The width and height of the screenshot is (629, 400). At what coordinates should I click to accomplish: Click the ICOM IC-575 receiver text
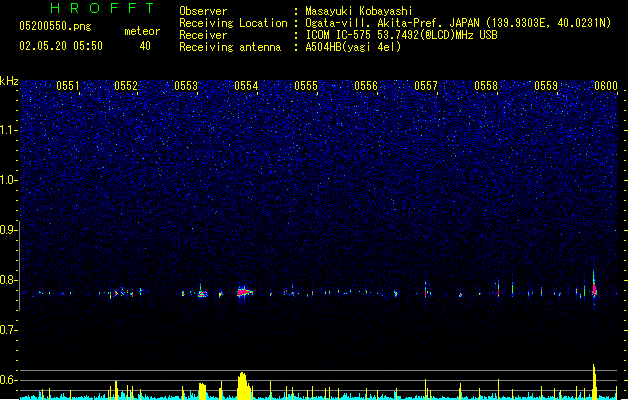coord(401,35)
